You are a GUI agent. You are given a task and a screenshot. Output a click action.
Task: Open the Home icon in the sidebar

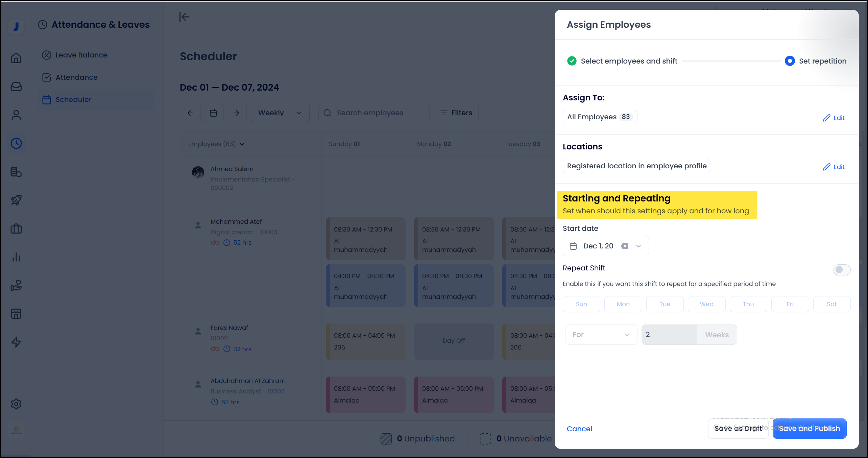16,58
